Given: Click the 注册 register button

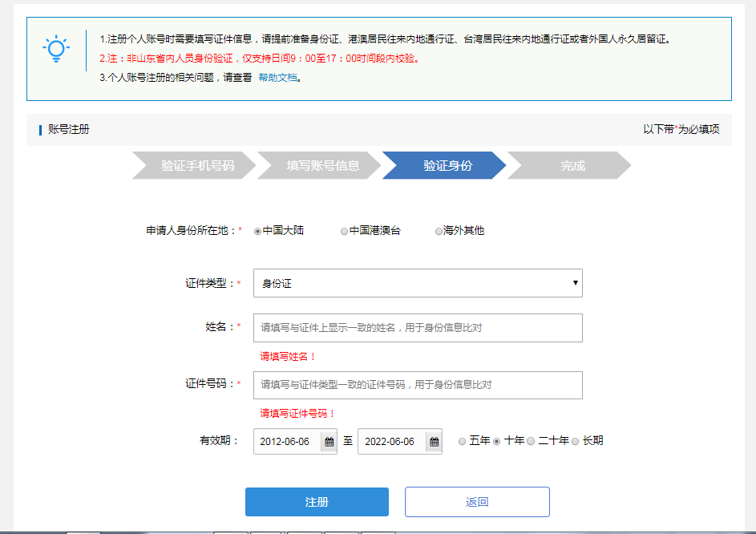Looking at the screenshot, I should click(x=316, y=501).
